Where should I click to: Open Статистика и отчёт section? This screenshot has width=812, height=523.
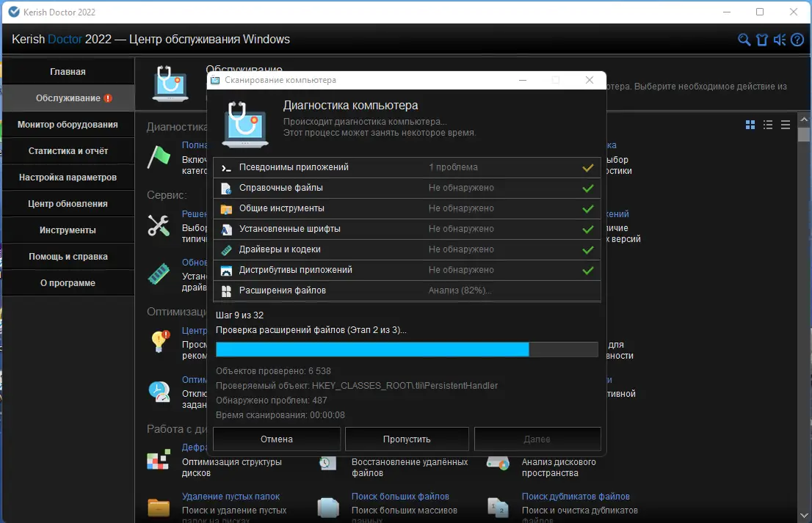pyautogui.click(x=68, y=150)
